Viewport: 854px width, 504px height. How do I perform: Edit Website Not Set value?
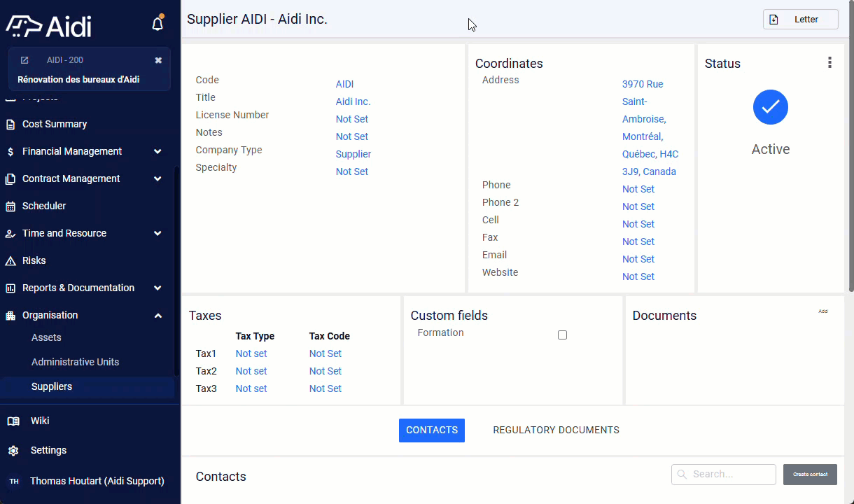tap(638, 276)
